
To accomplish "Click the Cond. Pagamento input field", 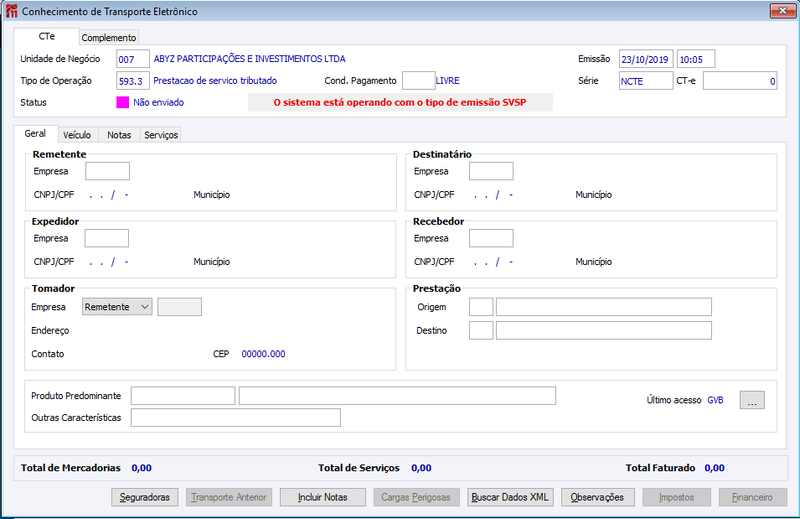I will [x=418, y=81].
